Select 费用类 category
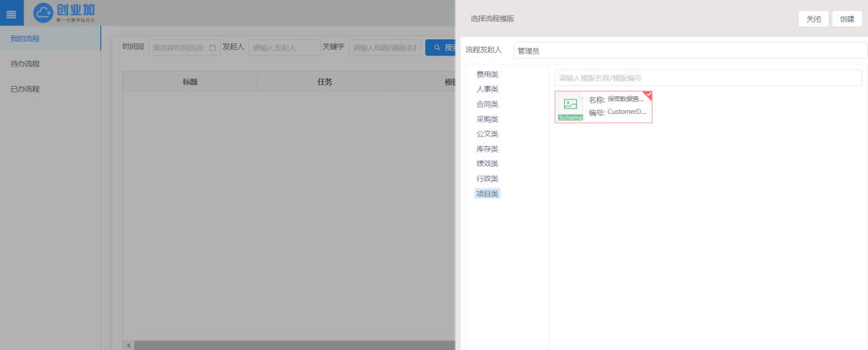Viewport: 868px width, 350px height. pyautogui.click(x=487, y=75)
